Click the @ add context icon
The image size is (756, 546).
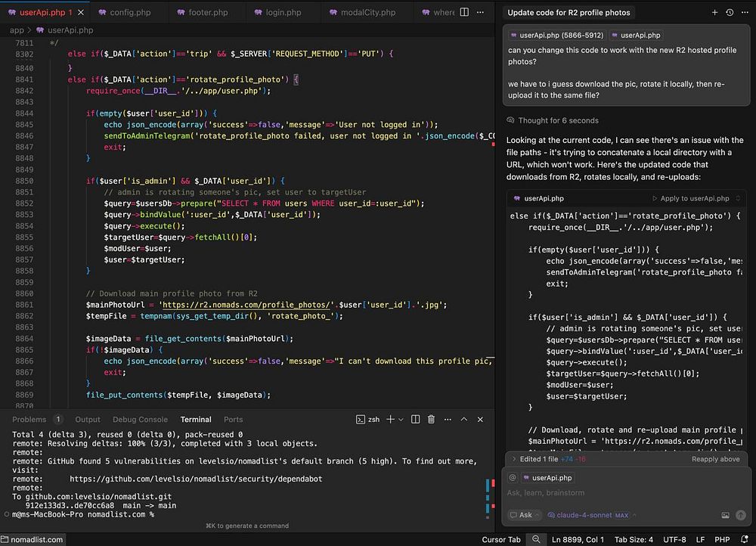click(512, 478)
